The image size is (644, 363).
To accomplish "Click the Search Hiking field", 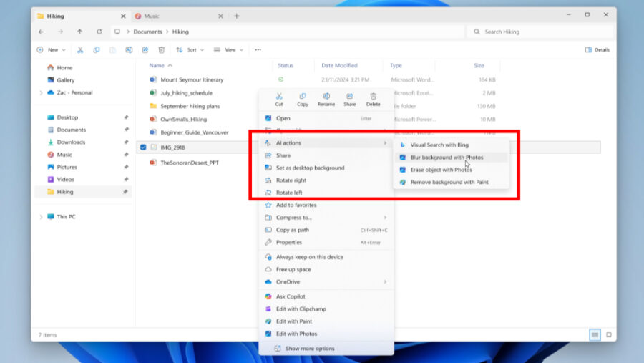I will pos(540,32).
